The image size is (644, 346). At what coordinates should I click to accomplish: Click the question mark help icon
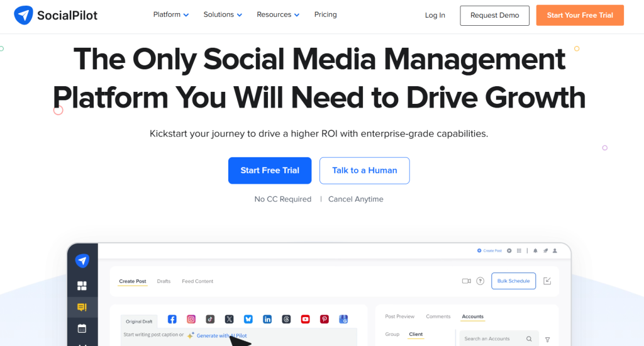tap(480, 281)
